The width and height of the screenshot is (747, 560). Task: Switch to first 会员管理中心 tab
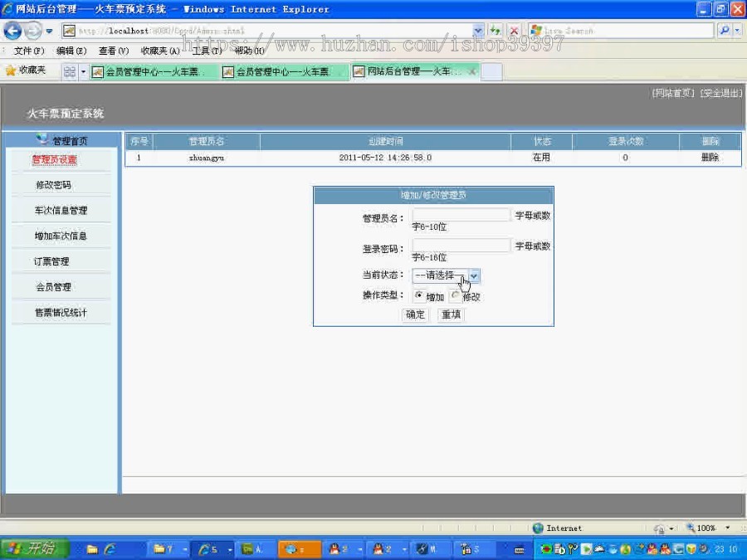[x=153, y=72]
